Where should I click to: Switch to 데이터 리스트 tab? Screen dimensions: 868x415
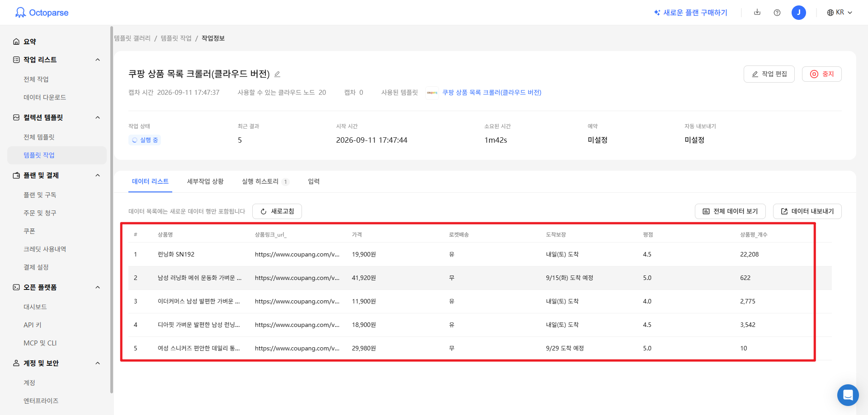(x=150, y=182)
